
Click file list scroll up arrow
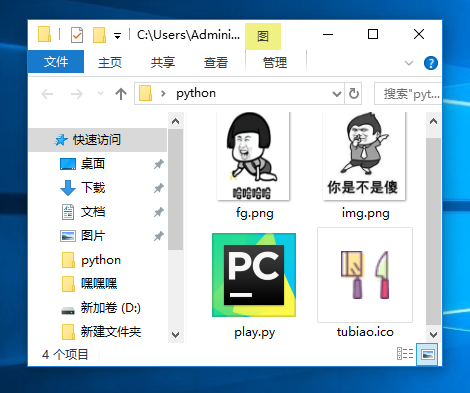[x=433, y=121]
